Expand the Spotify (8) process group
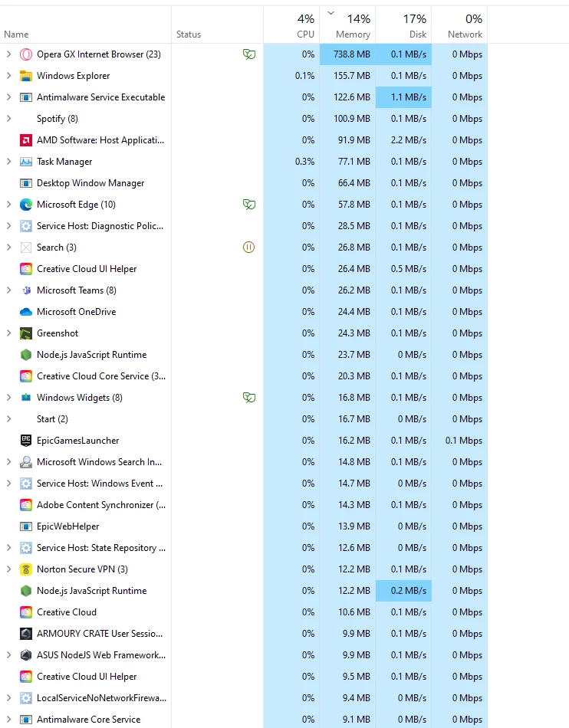The image size is (569, 728). tap(8, 118)
